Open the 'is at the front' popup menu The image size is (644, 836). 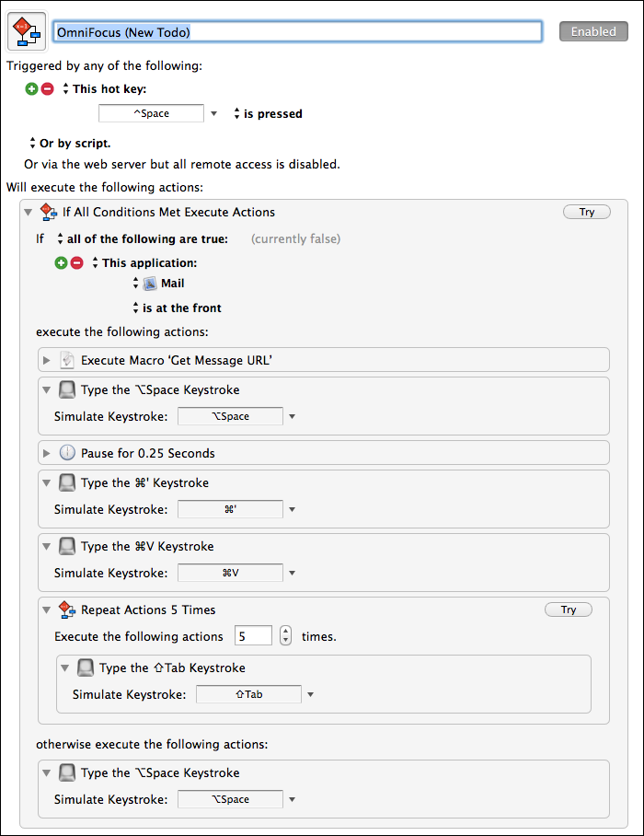(x=177, y=308)
